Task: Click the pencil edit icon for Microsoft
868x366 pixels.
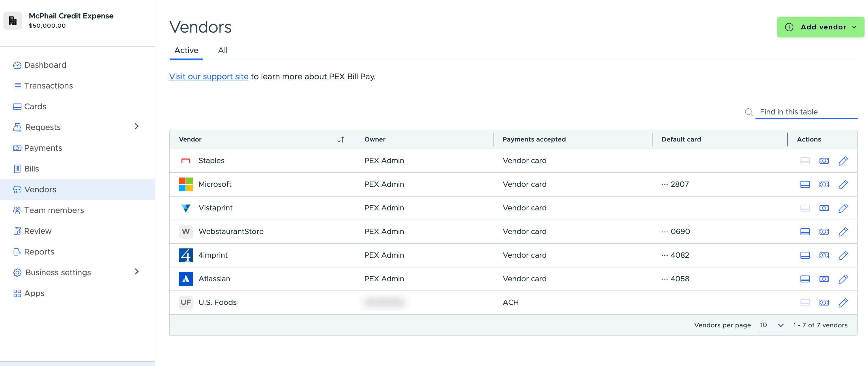Action: pyautogui.click(x=843, y=184)
